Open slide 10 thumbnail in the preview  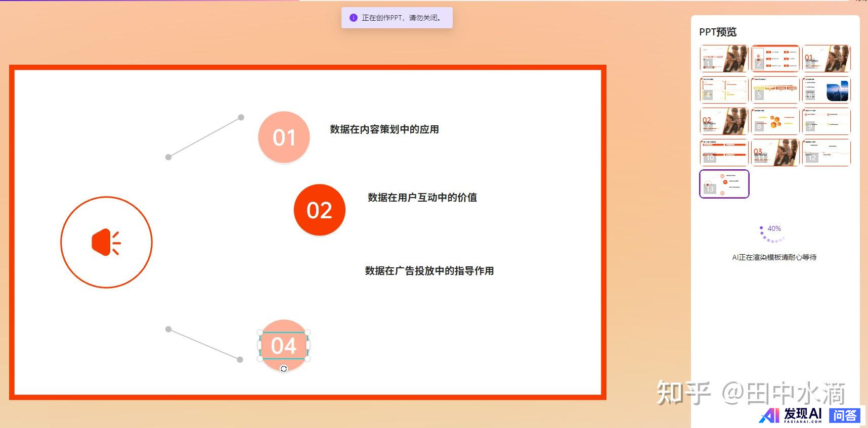724,153
